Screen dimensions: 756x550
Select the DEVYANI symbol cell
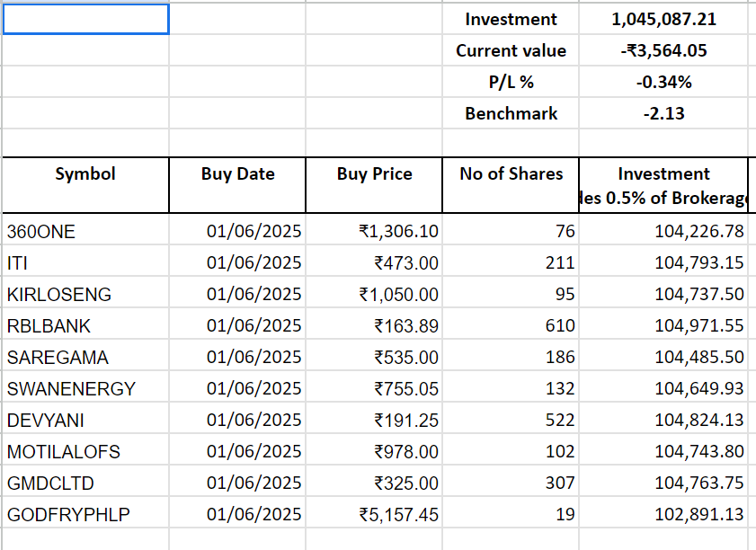coord(85,420)
